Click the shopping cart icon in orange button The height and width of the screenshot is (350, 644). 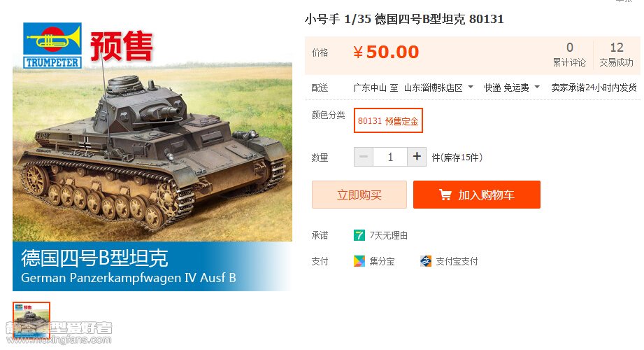[x=445, y=195]
